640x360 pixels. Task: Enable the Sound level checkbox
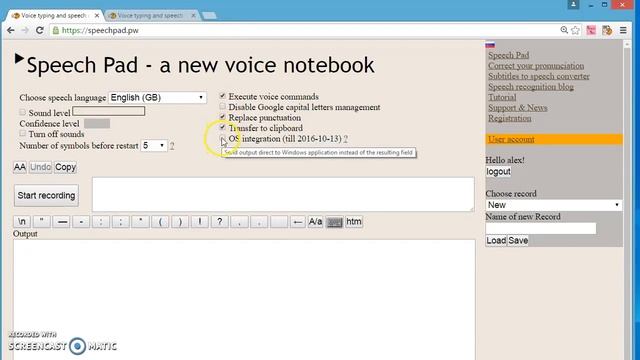22,112
